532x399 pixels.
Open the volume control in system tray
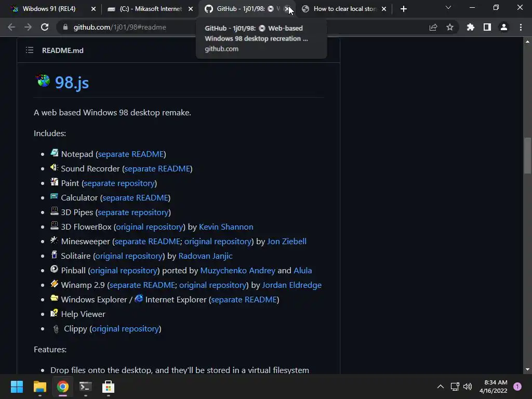click(468, 387)
